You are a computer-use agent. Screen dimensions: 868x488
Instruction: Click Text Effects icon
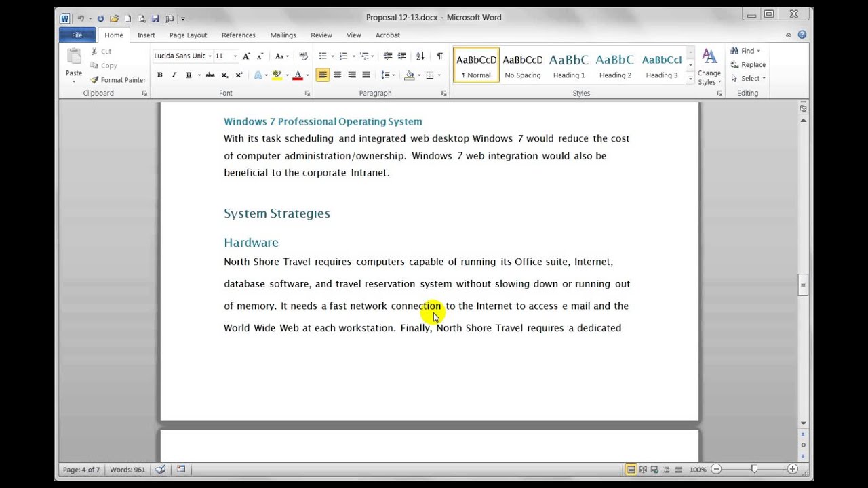pos(259,75)
